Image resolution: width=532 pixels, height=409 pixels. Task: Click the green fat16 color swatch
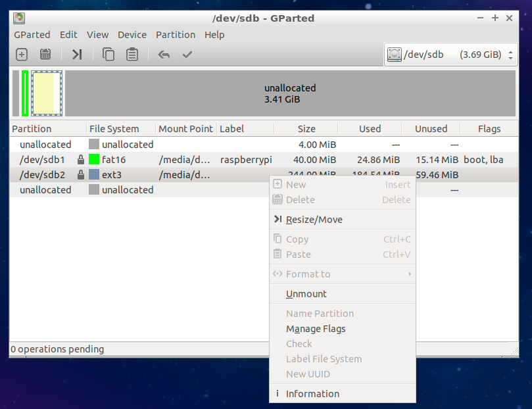[94, 159]
